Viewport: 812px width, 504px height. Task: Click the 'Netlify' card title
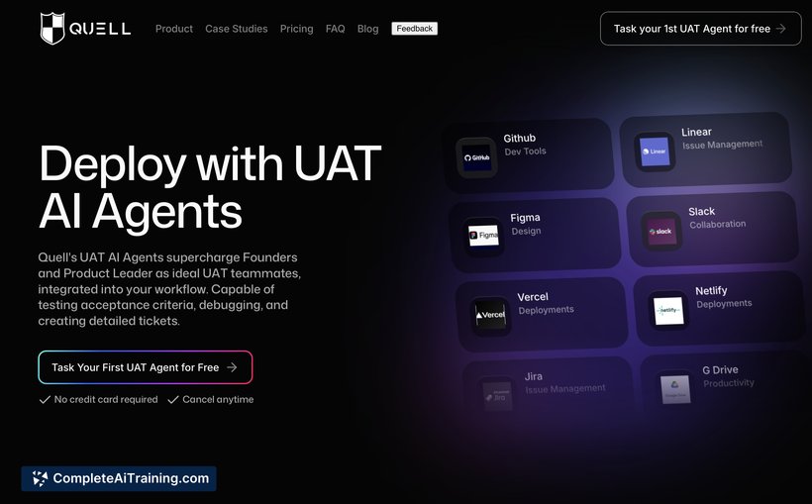point(711,290)
